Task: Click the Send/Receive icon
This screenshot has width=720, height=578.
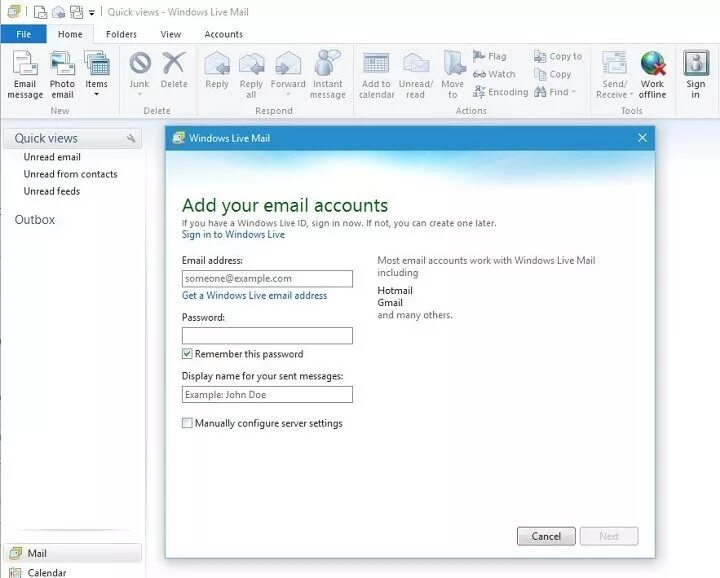Action: 614,63
